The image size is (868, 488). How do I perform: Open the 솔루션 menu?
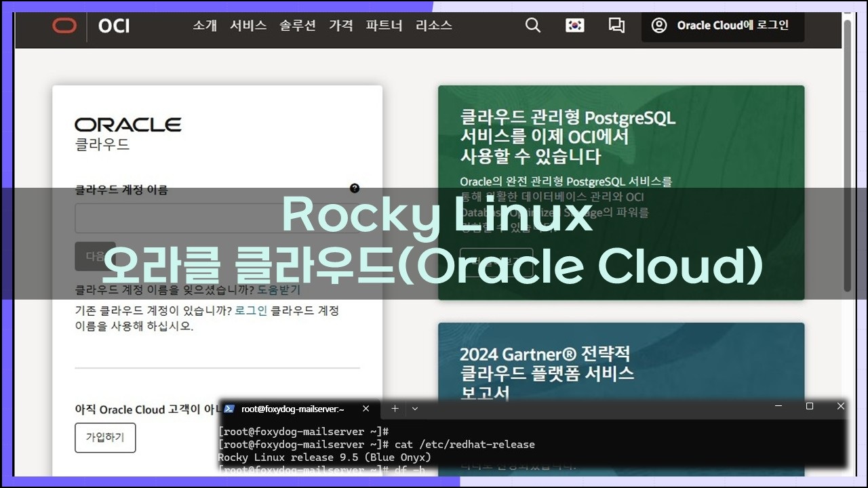(298, 26)
